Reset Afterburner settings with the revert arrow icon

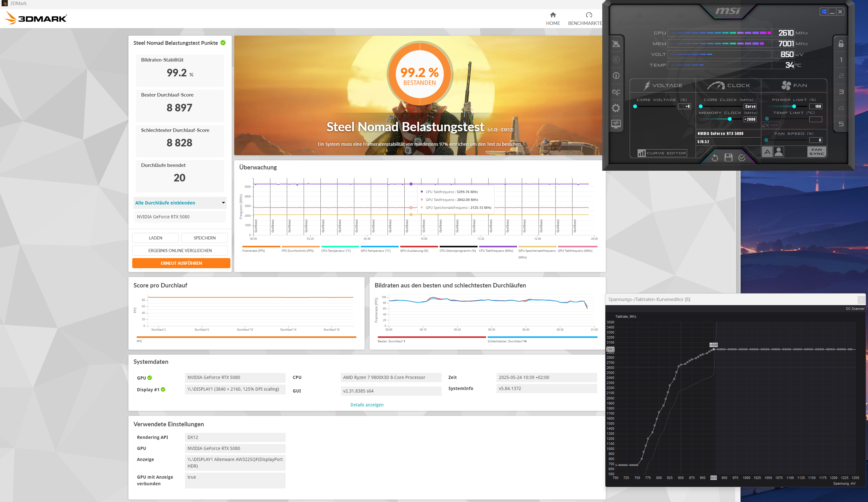tap(715, 157)
